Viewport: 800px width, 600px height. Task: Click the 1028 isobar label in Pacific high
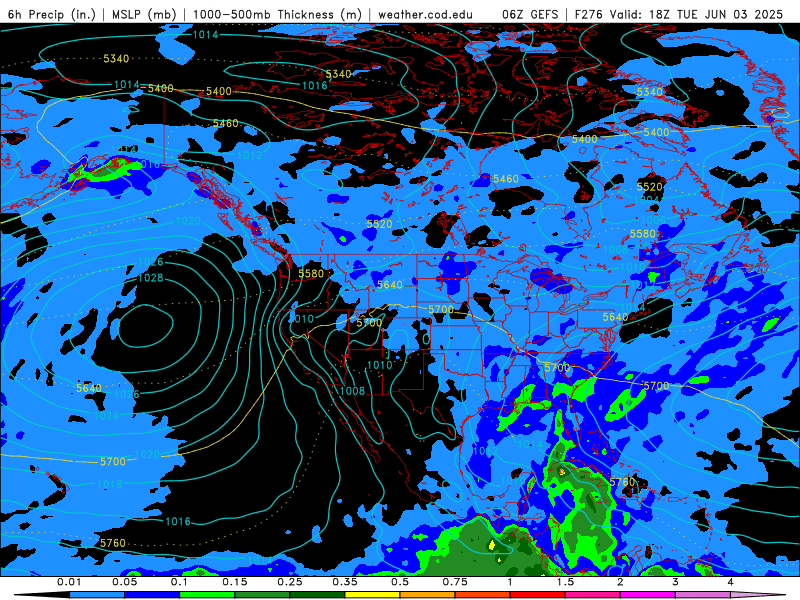151,278
